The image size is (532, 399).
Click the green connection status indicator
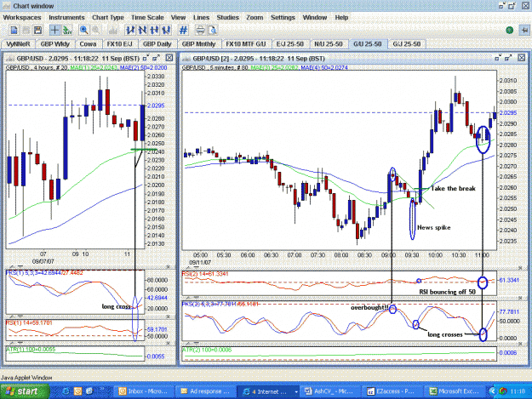click(x=509, y=30)
